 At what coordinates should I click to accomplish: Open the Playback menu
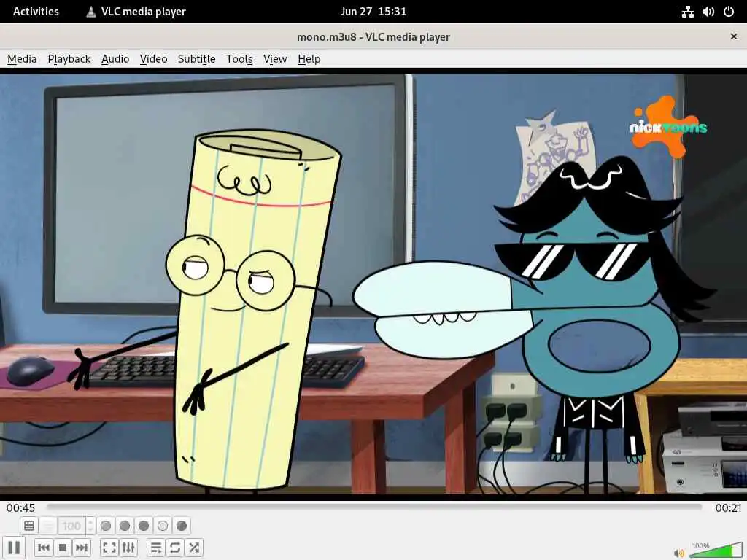coord(69,59)
